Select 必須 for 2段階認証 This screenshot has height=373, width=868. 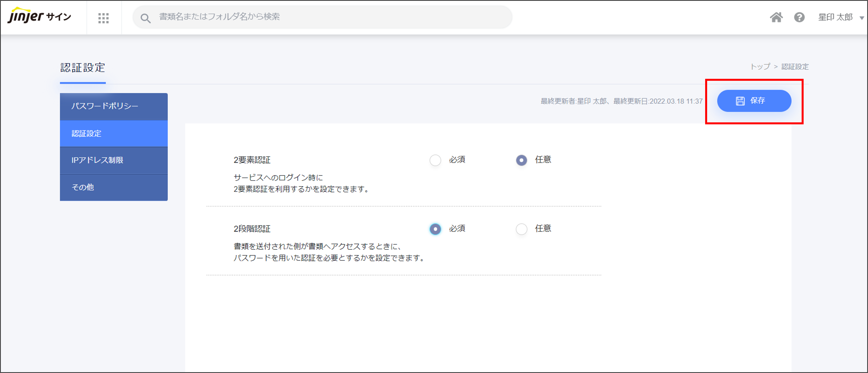(x=435, y=229)
